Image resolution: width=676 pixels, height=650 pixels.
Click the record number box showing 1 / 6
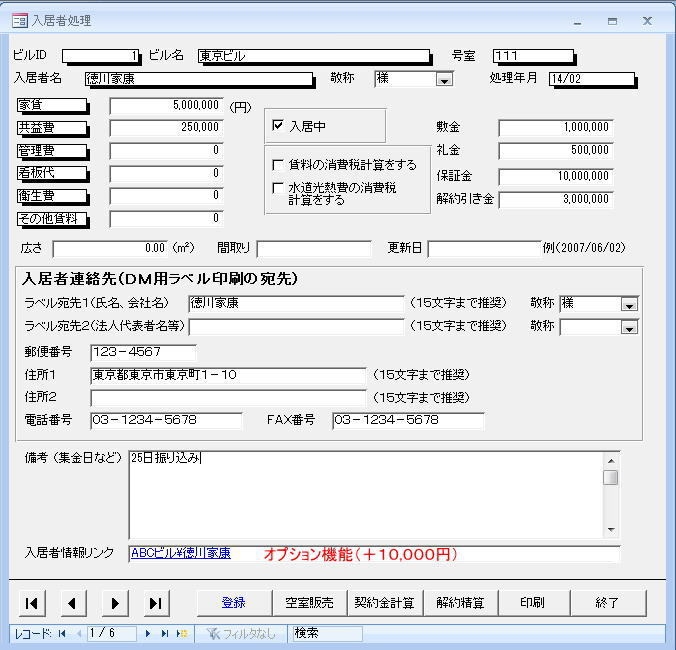coord(112,633)
